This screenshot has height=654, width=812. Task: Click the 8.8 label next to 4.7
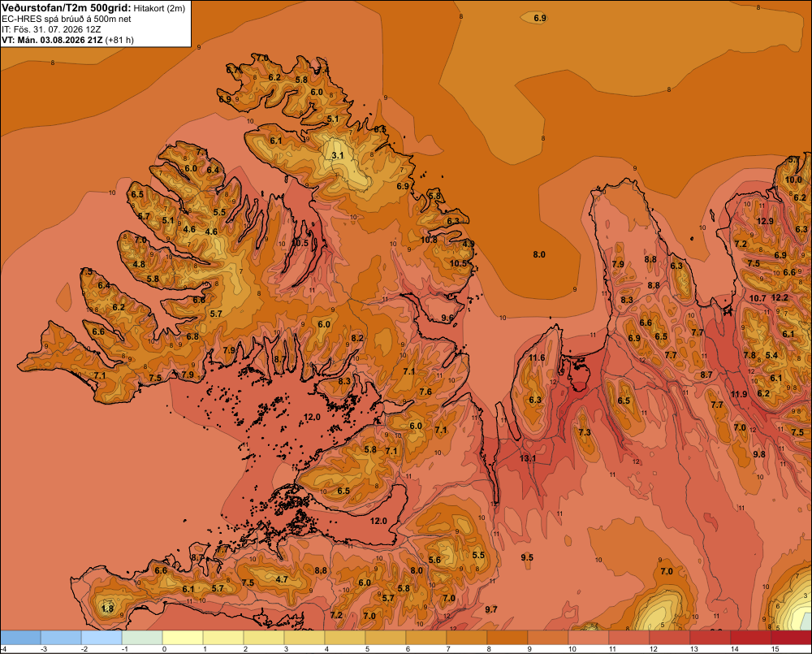pos(321,570)
